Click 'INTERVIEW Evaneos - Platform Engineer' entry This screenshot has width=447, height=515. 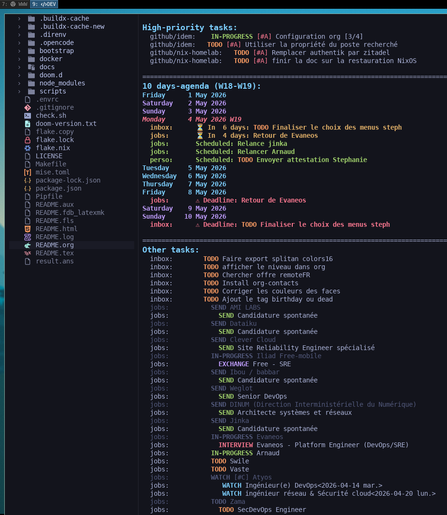click(314, 445)
